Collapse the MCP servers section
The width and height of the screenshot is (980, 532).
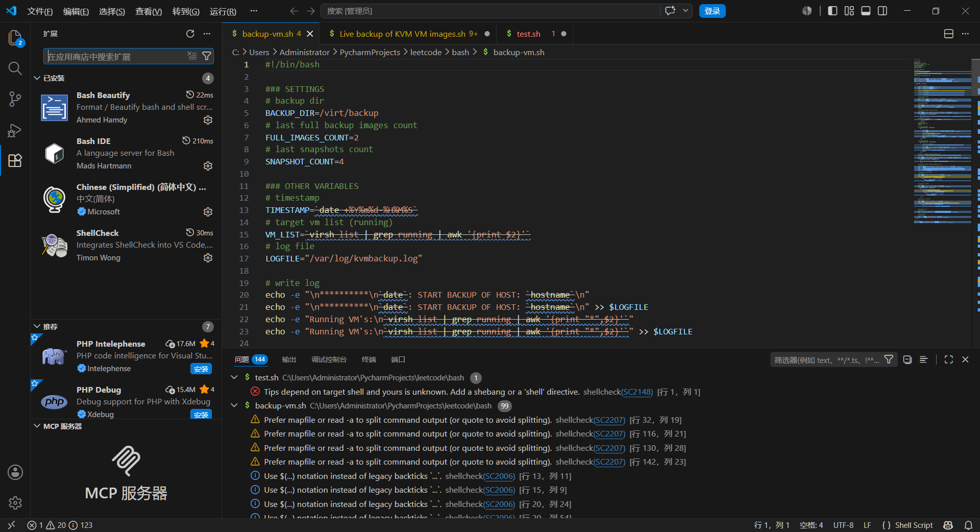pos(37,426)
